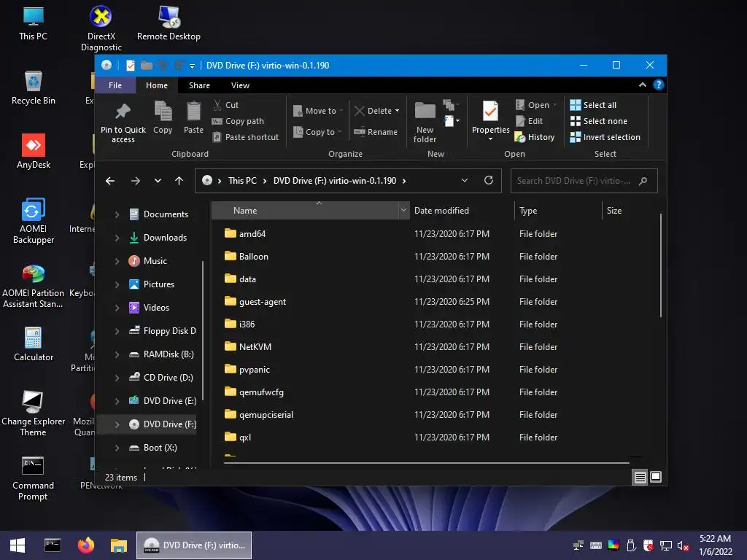Select Boot (X:) in navigation pane

click(x=160, y=448)
